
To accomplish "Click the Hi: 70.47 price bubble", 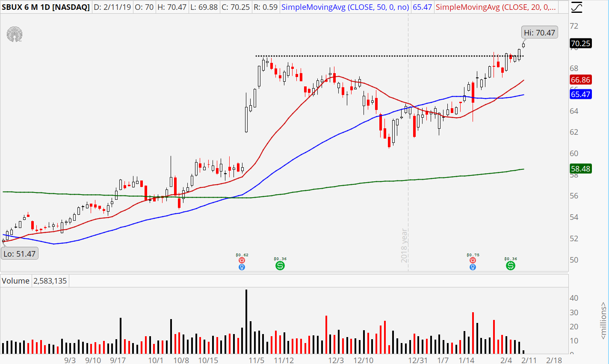I will pyautogui.click(x=540, y=33).
